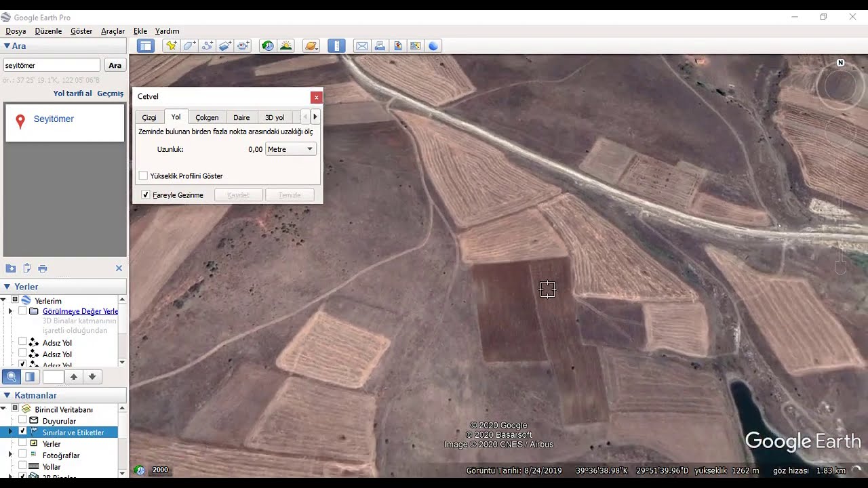Copy search results with the clipboard icon
The width and height of the screenshot is (868, 488).
[x=27, y=268]
